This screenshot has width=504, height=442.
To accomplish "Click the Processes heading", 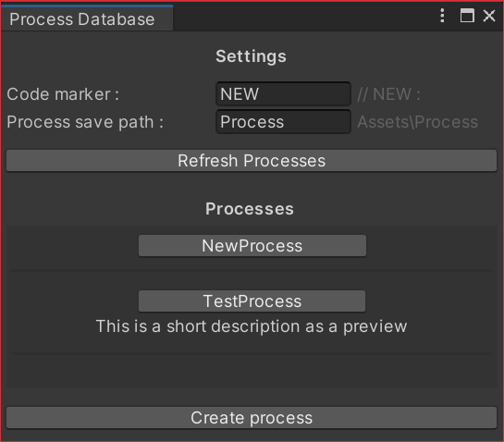I will click(x=250, y=209).
